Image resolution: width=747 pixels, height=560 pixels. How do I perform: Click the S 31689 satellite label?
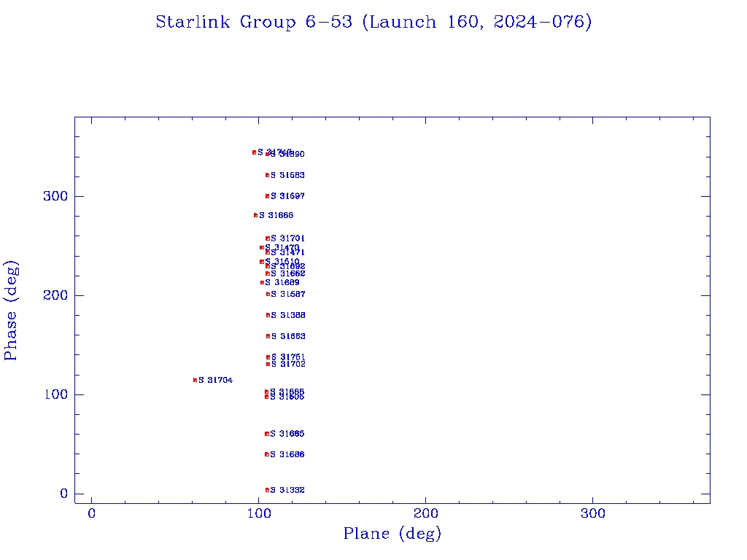point(282,282)
